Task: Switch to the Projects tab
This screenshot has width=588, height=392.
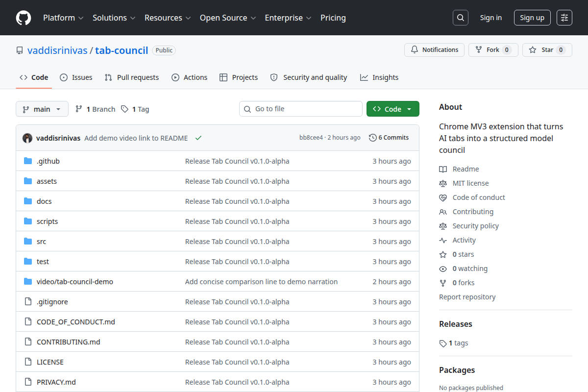Action: click(239, 77)
